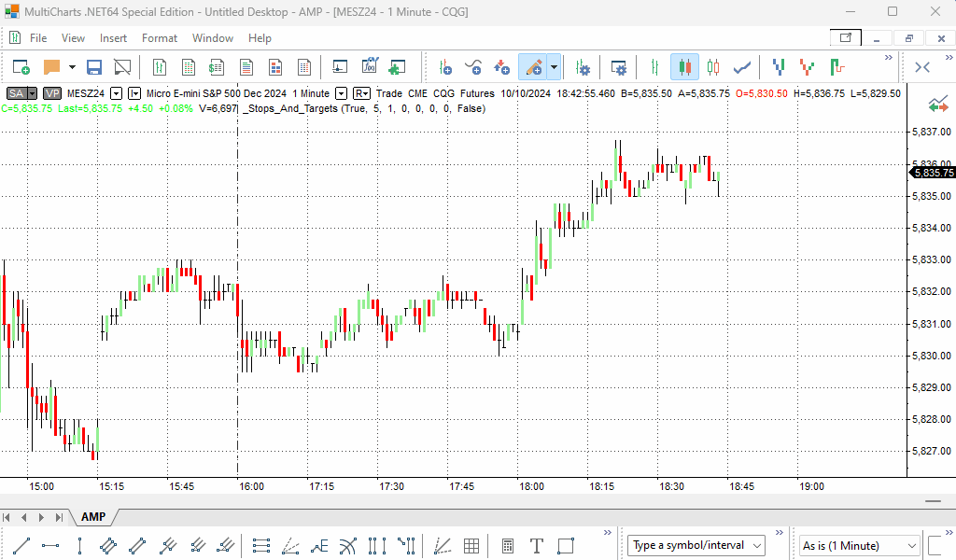Click the R session button in status line

pos(361,93)
